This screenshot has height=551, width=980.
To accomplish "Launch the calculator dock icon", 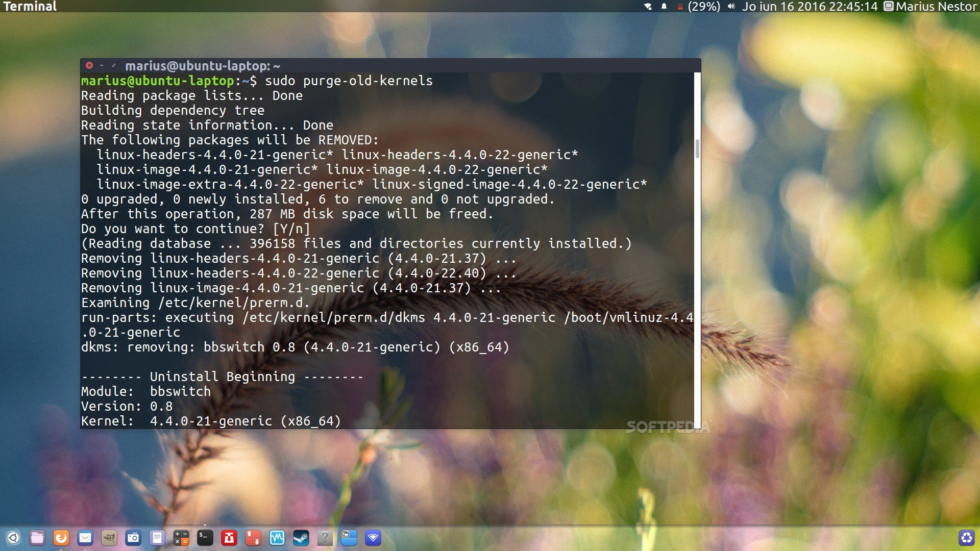I will pos(181,538).
